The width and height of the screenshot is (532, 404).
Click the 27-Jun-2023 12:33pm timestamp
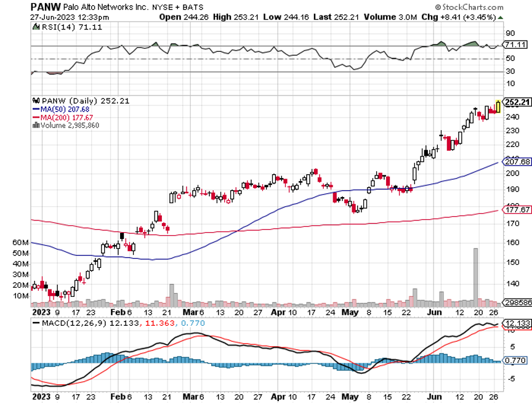tap(70, 17)
